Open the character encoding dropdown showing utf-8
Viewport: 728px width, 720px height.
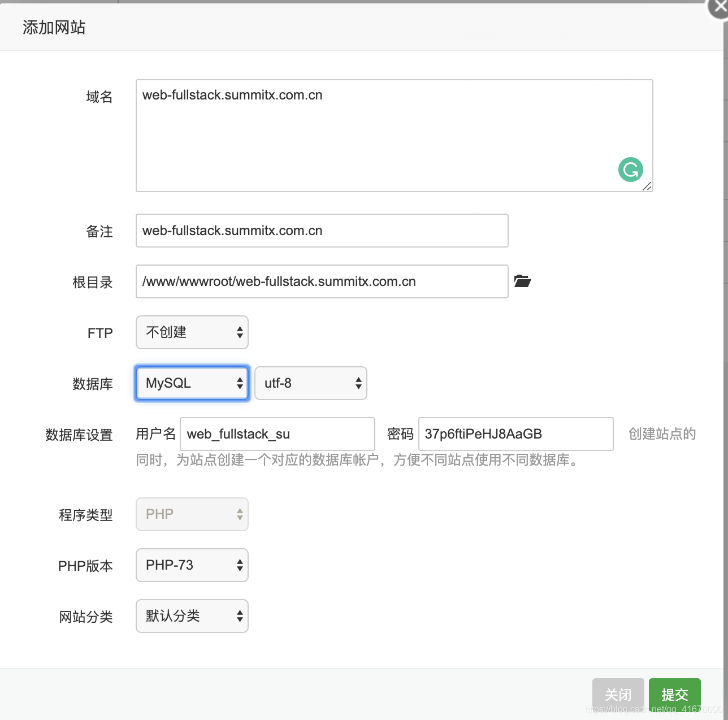(x=310, y=383)
